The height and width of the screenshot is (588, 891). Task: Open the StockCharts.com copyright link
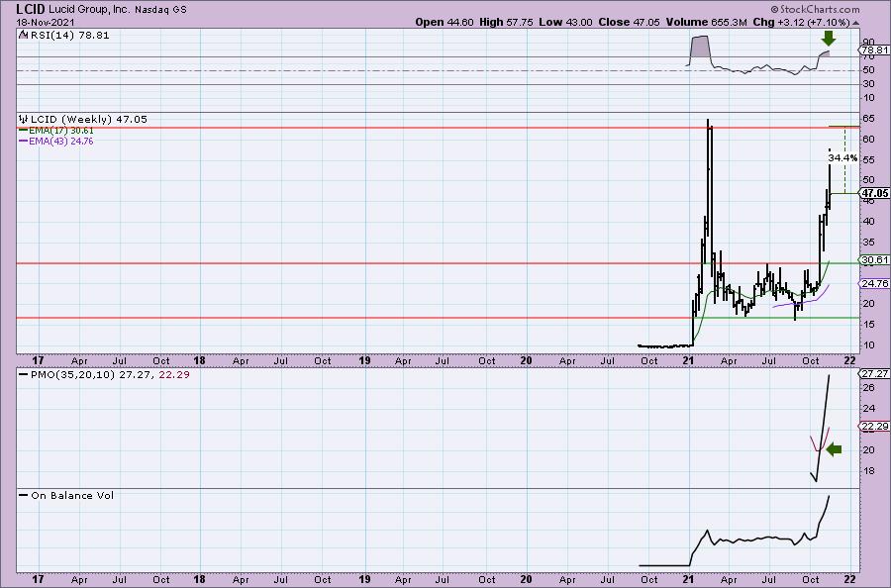816,9
